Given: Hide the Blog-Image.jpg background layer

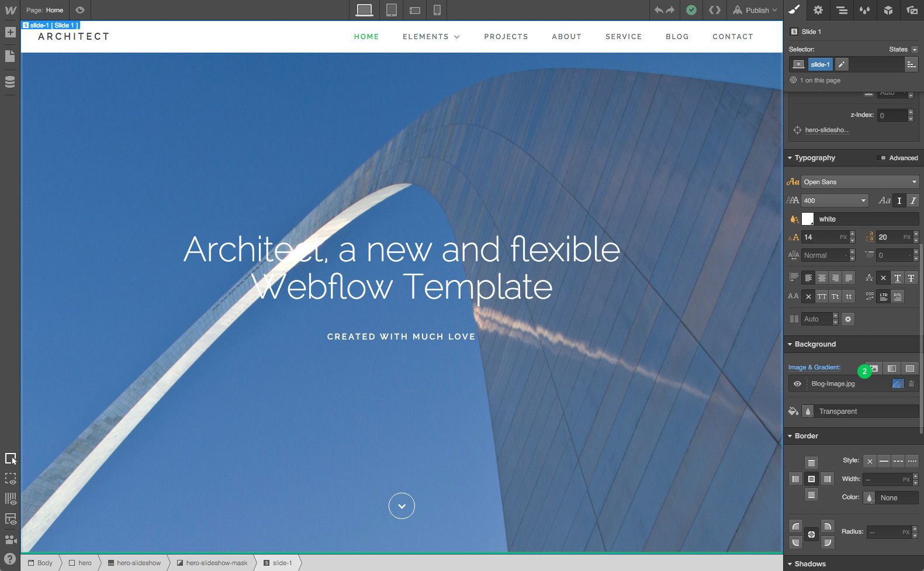Looking at the screenshot, I should coord(797,384).
